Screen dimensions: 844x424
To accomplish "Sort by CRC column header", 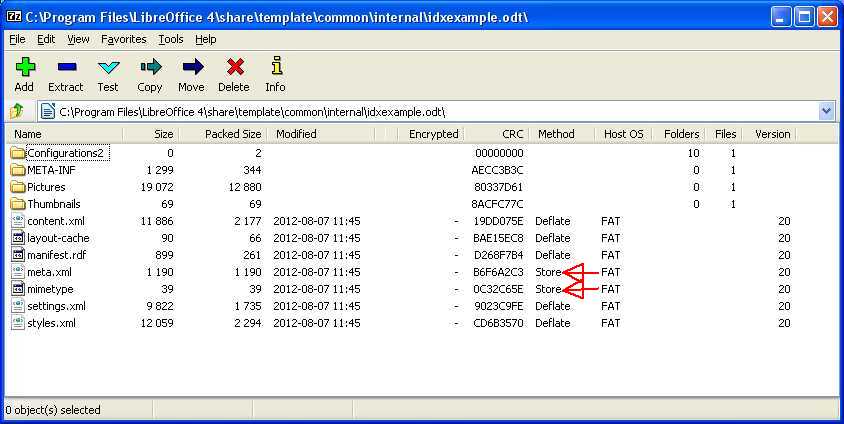I will click(x=512, y=134).
